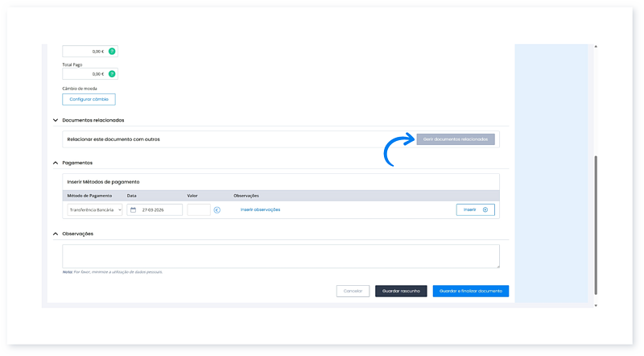The image size is (644, 356).
Task: Expand the Pagamentos section chevron
Action: 56,163
